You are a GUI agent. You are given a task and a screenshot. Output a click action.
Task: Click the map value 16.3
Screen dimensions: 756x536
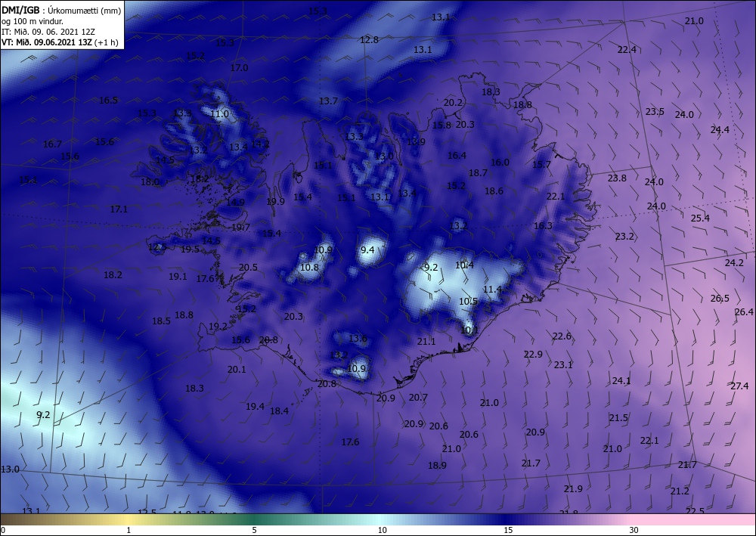543,225
